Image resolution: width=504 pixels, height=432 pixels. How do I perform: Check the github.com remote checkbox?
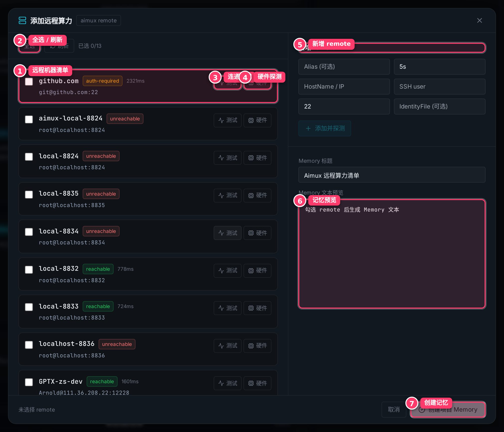point(29,82)
